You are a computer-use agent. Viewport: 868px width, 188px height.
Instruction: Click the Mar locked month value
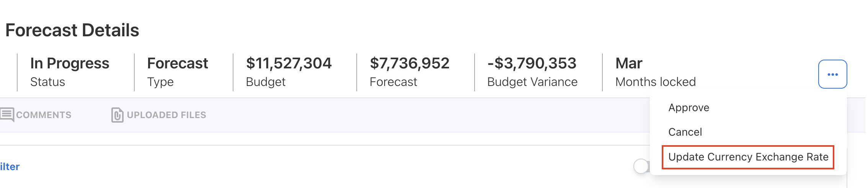628,63
